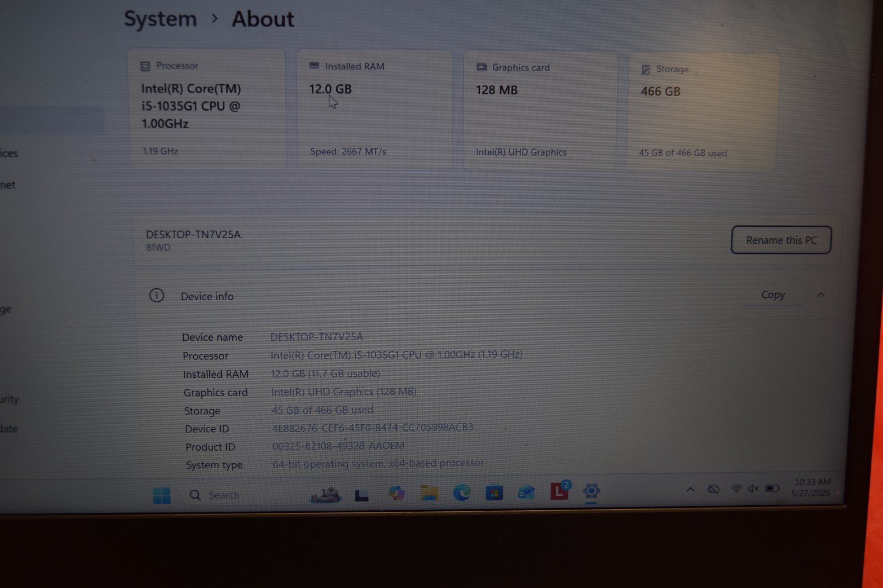Click the 81WD model text
This screenshot has height=588, width=883.
158,248
